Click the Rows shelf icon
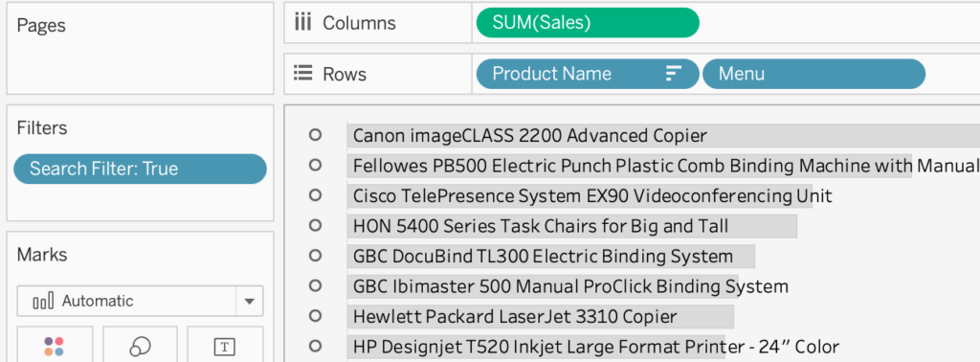Screen dimensions: 980x362 (x=302, y=74)
